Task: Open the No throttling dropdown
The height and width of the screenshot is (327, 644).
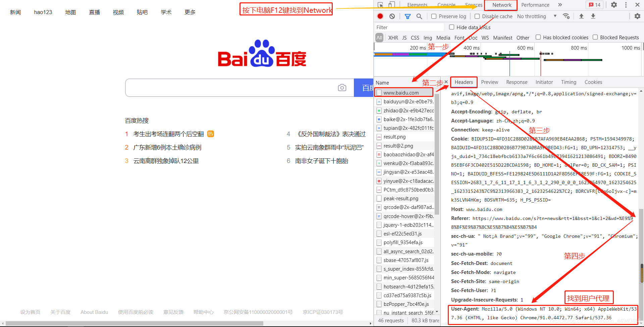Action: pyautogui.click(x=537, y=16)
